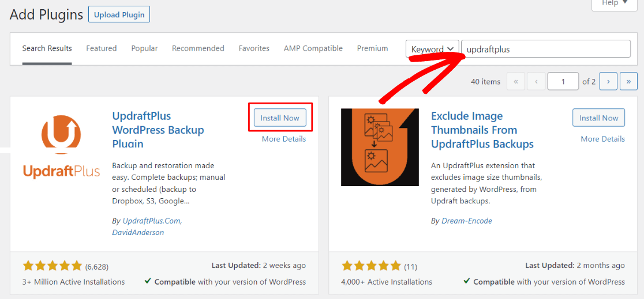The height and width of the screenshot is (299, 644).
Task: Expand the Keyword search type dropdown
Action: (432, 49)
